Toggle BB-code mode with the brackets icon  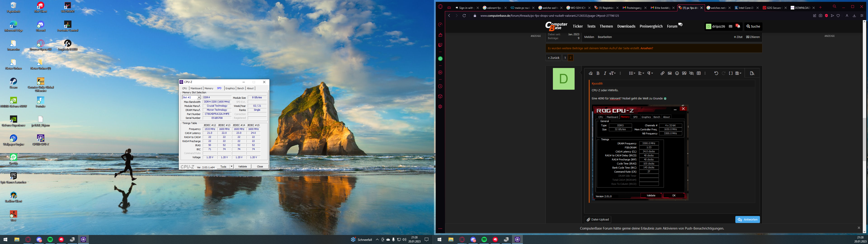tap(731, 73)
